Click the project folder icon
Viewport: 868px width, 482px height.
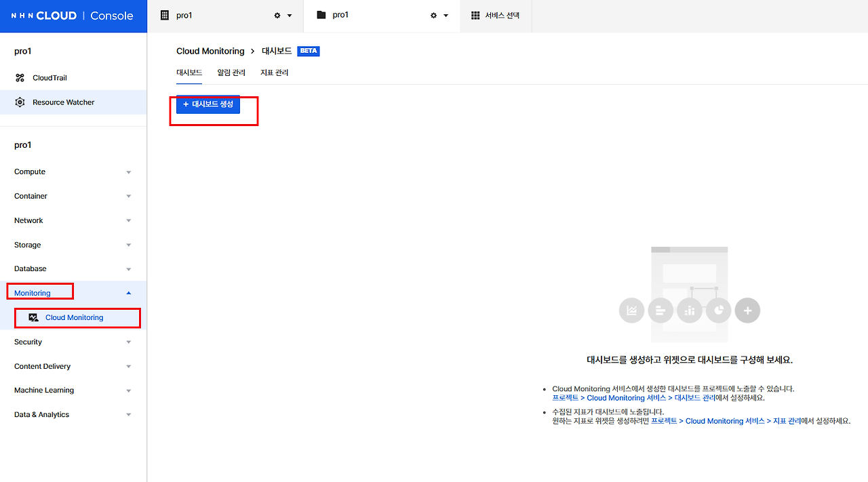[321, 15]
